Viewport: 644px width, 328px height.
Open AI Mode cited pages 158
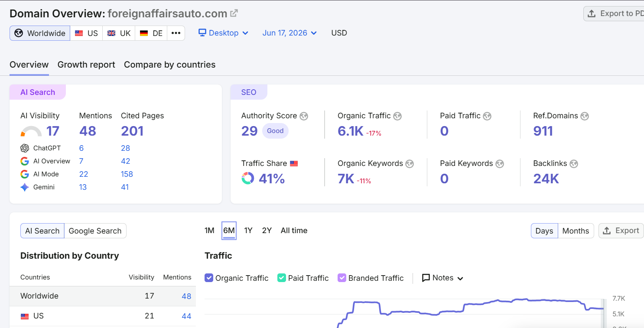coord(127,174)
